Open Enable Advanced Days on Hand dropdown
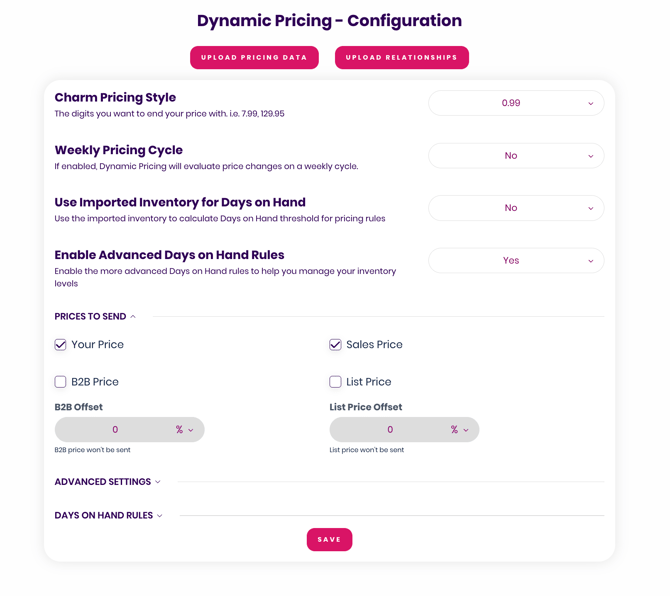Image resolution: width=670 pixels, height=596 pixels. [x=515, y=261]
